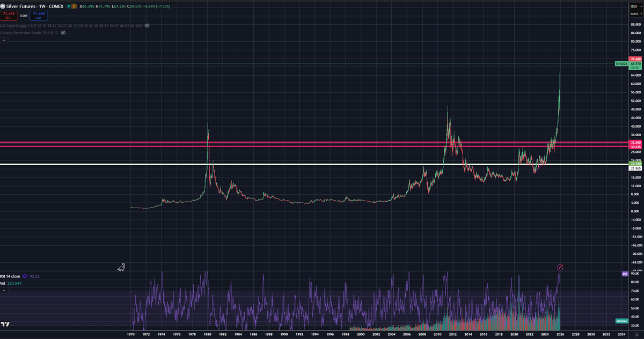
Task: Click the 1980 label on time axis
Action: click(207, 334)
